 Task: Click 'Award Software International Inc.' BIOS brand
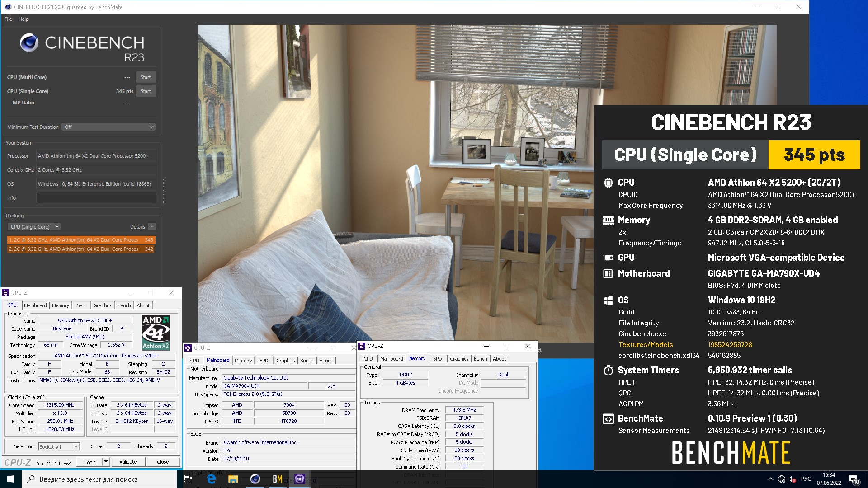[288, 442]
